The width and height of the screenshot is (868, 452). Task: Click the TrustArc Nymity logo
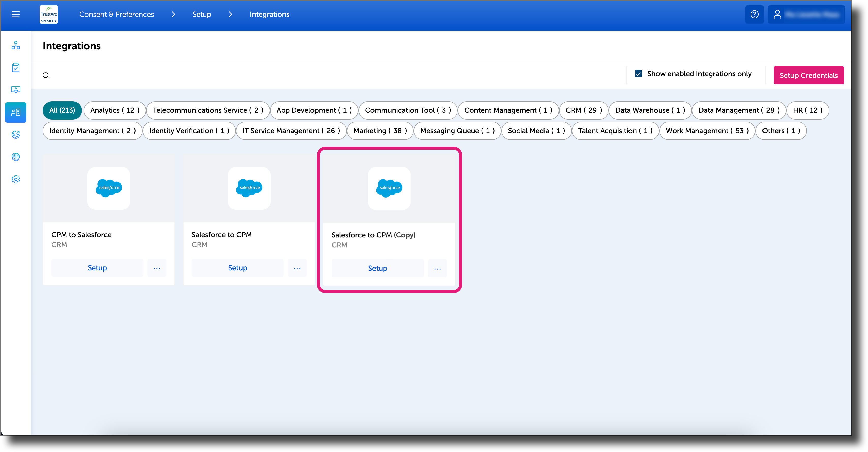point(49,15)
